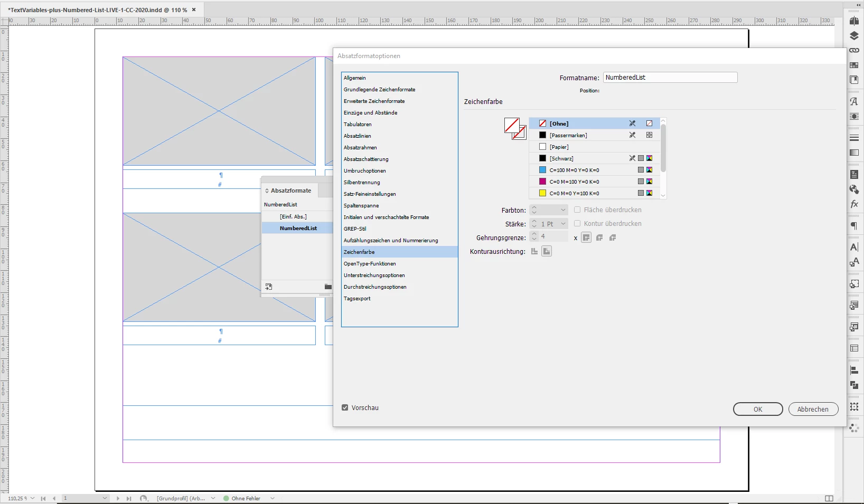
Task: Open the Character panel icon
Action: [854, 247]
